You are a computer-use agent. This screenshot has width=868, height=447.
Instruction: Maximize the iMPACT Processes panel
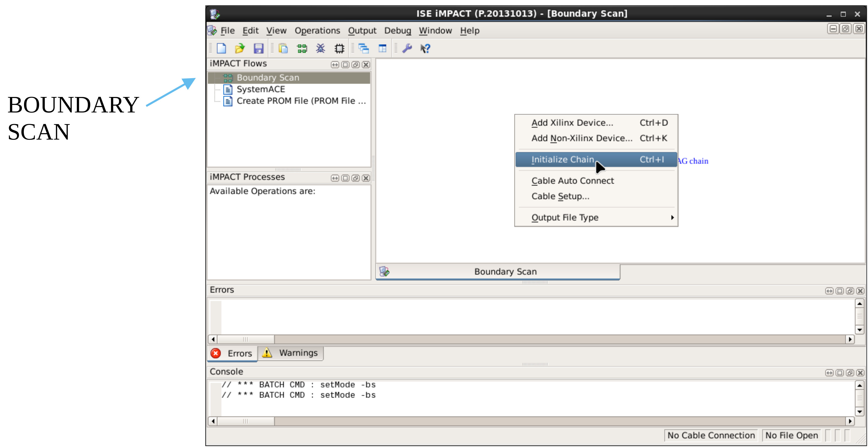pyautogui.click(x=345, y=178)
